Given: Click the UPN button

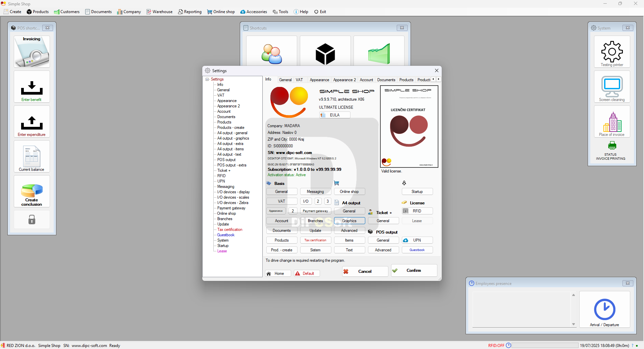Looking at the screenshot, I should click(x=417, y=240).
